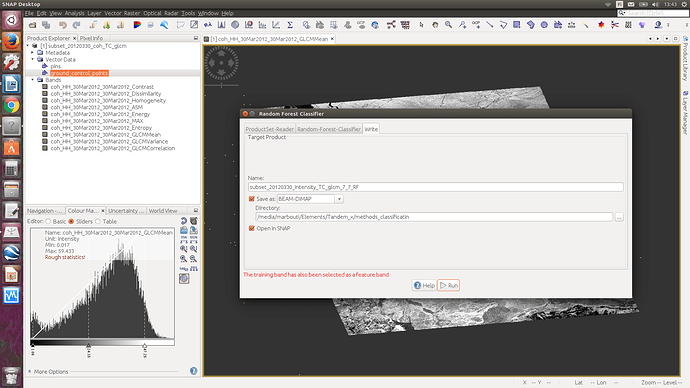Open the Graph Builder icon
Viewport: 690px width, 388px height.
[391, 25]
